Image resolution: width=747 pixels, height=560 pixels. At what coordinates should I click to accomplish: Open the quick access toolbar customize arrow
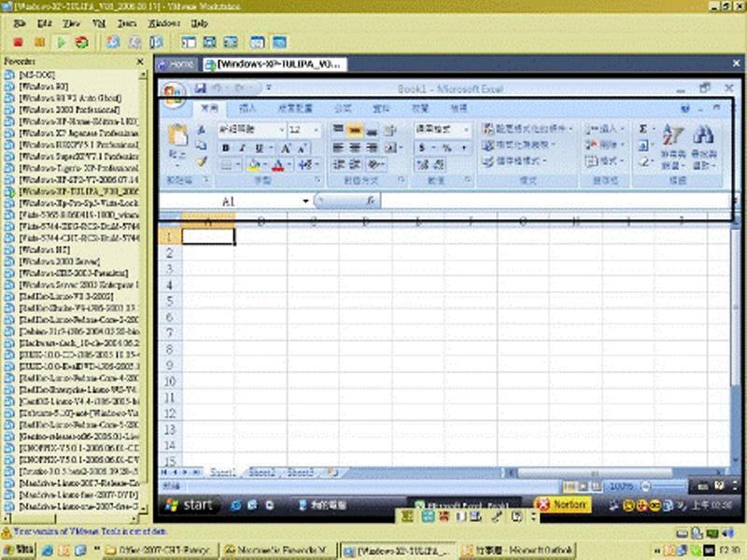pyautogui.click(x=269, y=88)
